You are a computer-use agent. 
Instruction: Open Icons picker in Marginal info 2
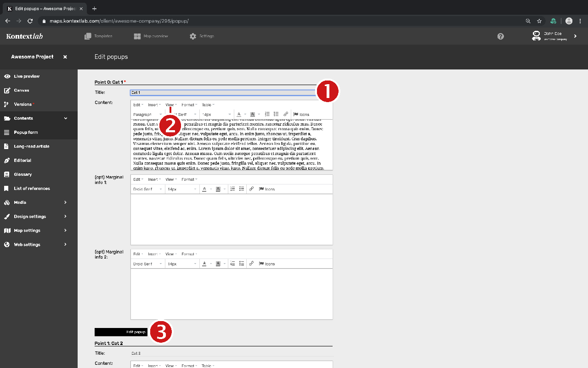coord(267,264)
